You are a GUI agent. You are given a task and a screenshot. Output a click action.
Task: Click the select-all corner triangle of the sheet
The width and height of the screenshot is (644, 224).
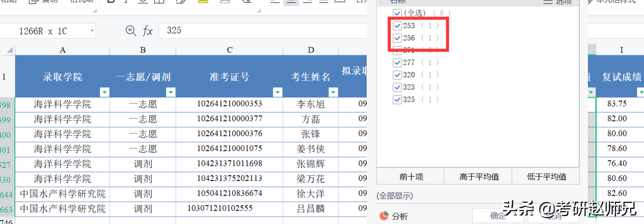point(9,50)
